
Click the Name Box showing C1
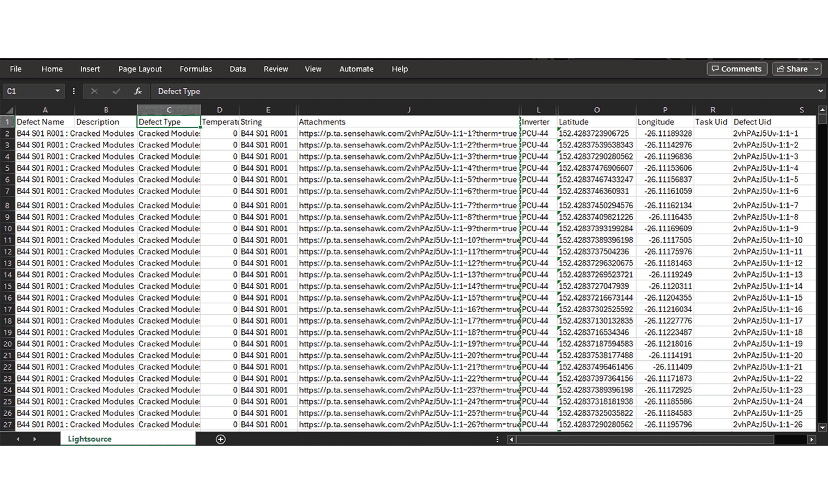(x=29, y=91)
